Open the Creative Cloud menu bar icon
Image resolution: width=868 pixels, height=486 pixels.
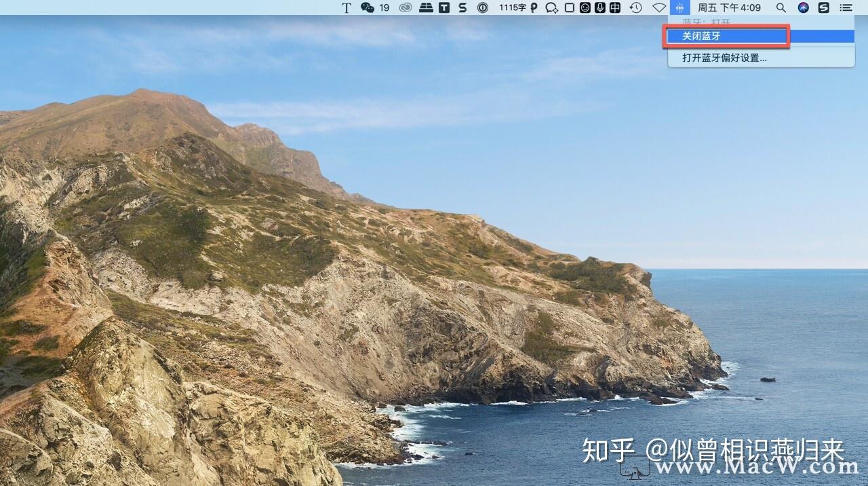406,7
